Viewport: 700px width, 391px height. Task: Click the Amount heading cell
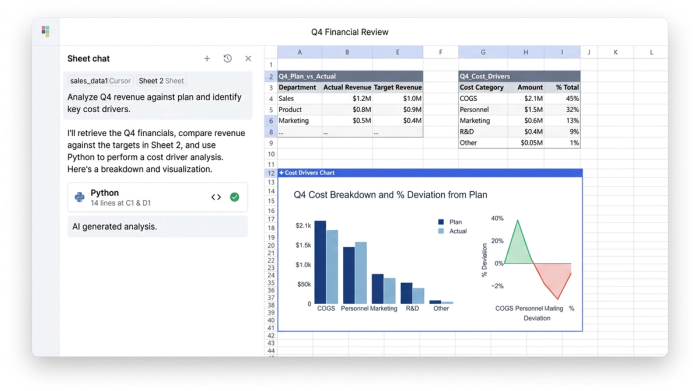(x=526, y=87)
